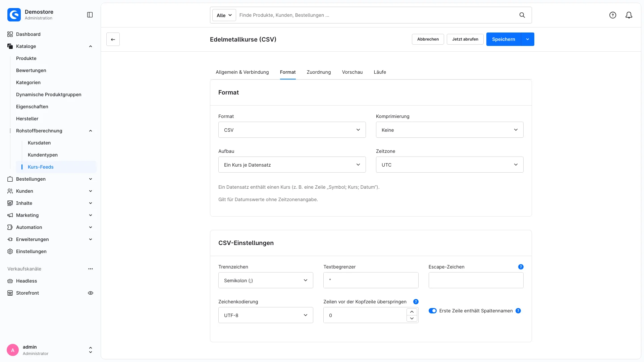Open the help circle icon in header
This screenshot has width=644, height=362.
click(x=613, y=15)
